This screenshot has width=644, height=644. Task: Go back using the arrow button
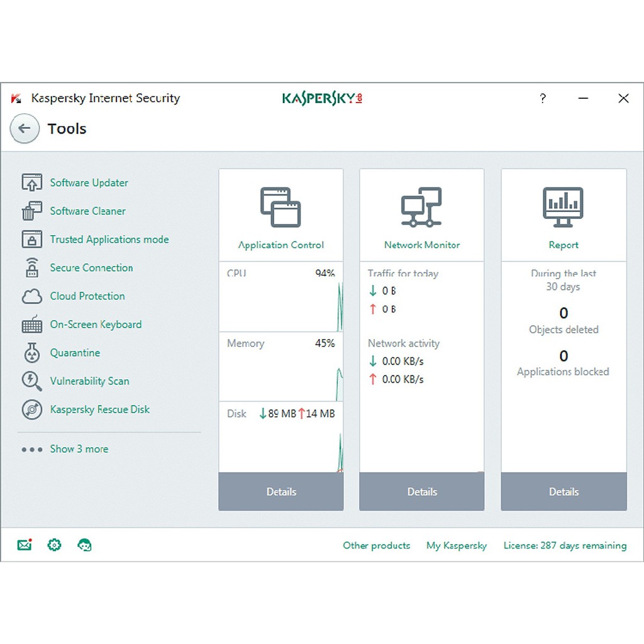point(24,128)
